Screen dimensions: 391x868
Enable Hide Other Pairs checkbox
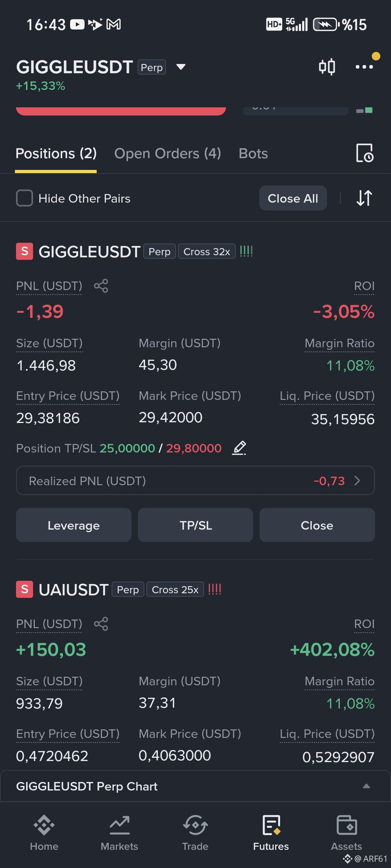[x=25, y=198]
